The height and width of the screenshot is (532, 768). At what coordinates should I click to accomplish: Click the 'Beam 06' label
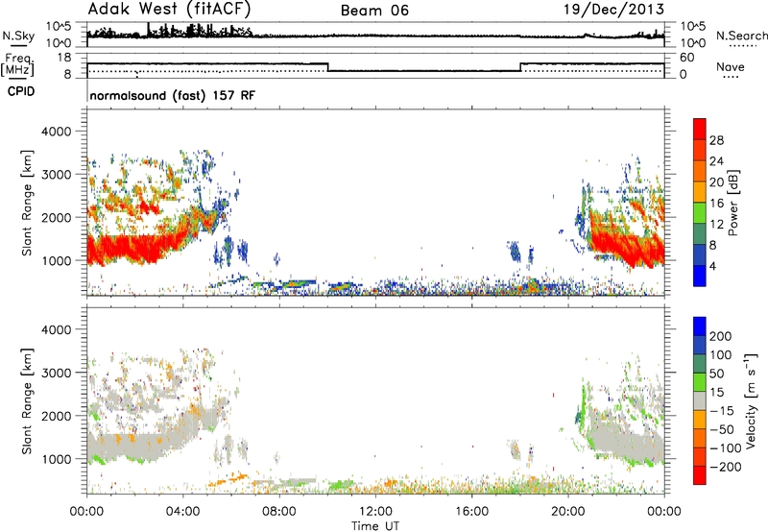374,11
